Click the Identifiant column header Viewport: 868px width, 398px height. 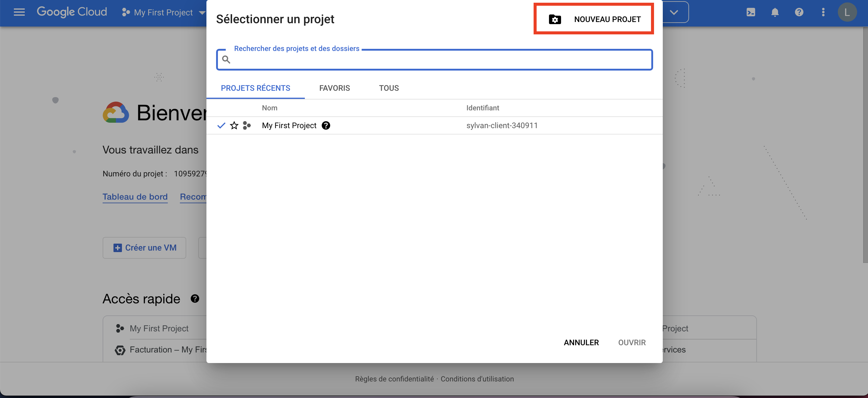click(483, 108)
